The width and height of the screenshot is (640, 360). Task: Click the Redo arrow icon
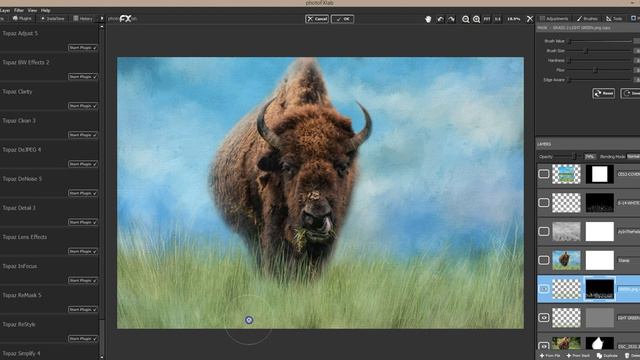coord(451,19)
